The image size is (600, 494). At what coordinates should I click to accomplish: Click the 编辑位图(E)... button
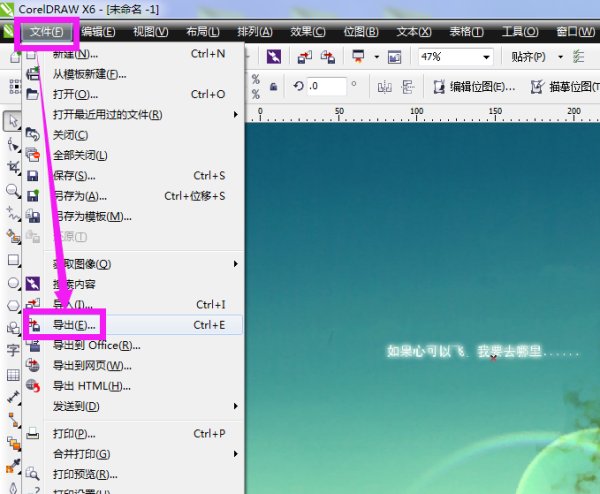tap(474, 87)
